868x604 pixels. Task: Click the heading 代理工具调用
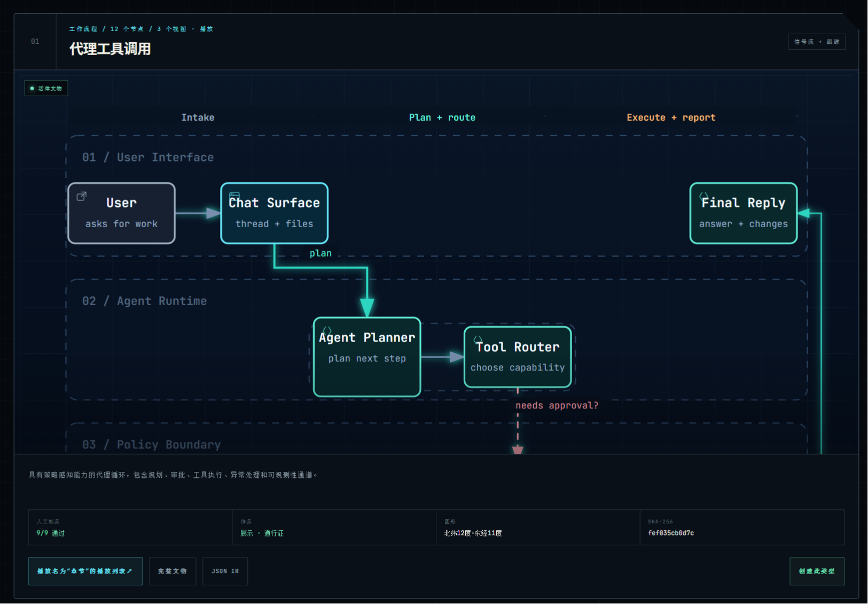click(110, 49)
